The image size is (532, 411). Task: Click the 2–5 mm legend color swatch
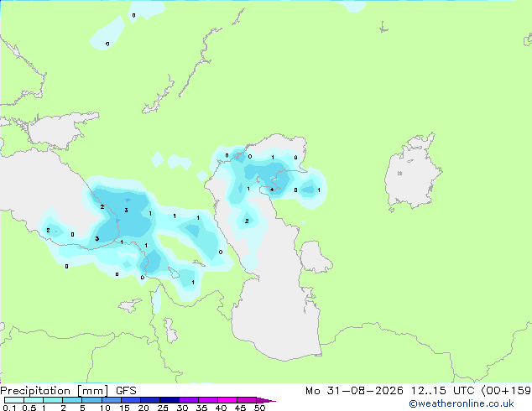72,400
